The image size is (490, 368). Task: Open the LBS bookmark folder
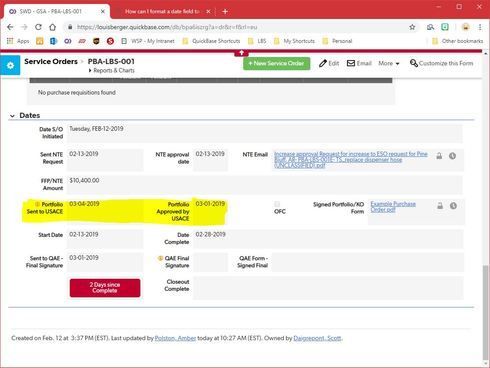click(x=257, y=41)
